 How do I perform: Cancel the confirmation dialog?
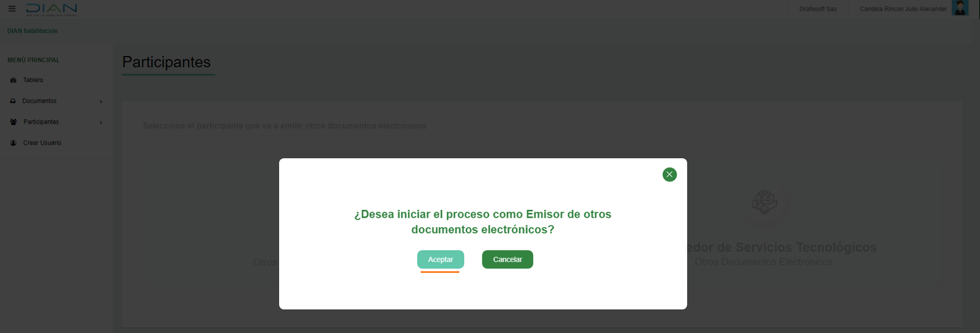coord(508,259)
